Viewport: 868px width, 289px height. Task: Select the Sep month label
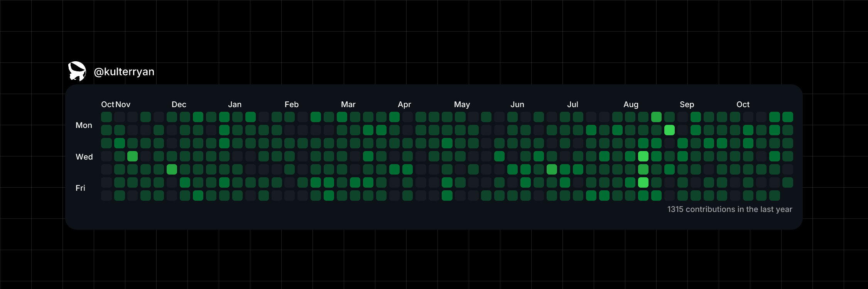coord(687,104)
